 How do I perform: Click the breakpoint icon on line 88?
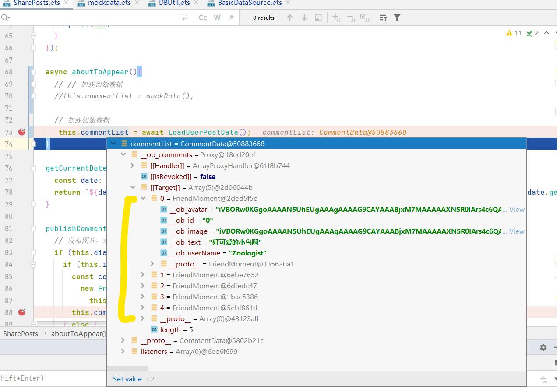(22, 312)
